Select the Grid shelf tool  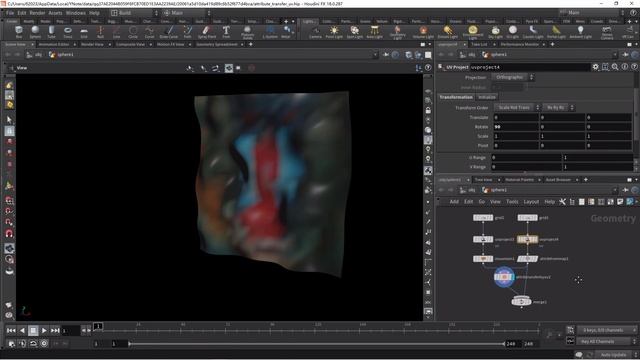pos(84,31)
